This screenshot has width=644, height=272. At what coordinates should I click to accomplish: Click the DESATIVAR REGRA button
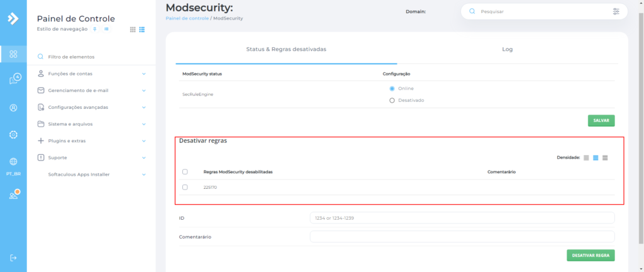590,256
